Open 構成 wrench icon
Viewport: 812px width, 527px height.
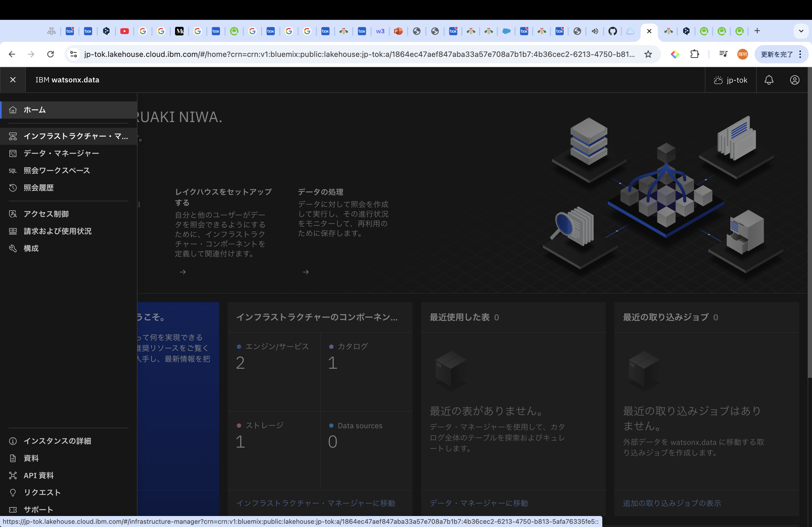13,248
